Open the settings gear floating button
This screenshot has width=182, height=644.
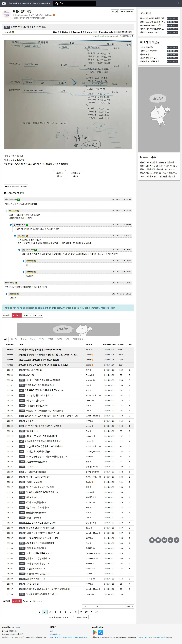coord(152,540)
